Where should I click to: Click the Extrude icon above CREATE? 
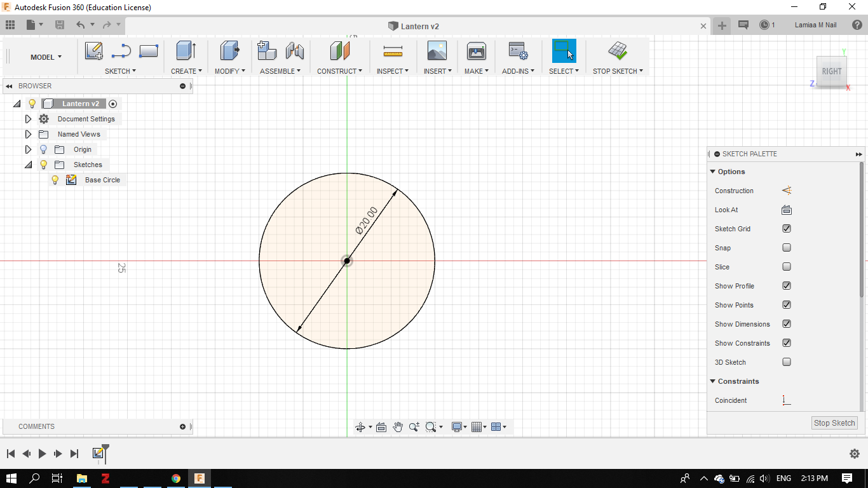[186, 51]
